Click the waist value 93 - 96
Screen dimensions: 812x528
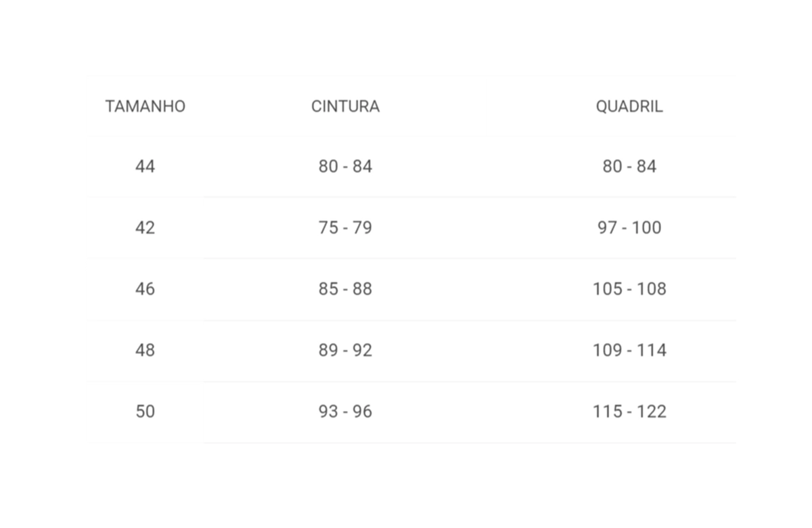pyautogui.click(x=345, y=412)
